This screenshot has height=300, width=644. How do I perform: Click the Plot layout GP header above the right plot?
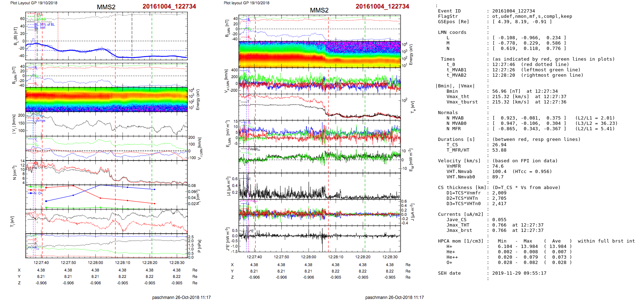coord(246,3)
